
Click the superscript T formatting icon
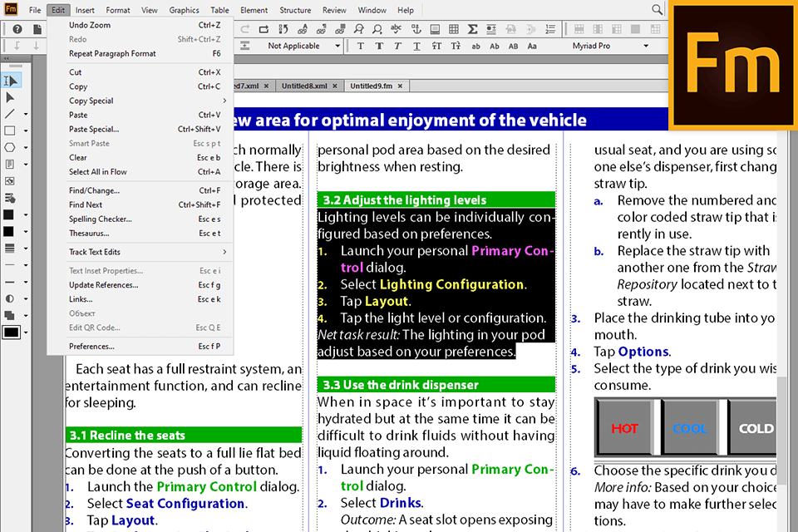tap(436, 46)
